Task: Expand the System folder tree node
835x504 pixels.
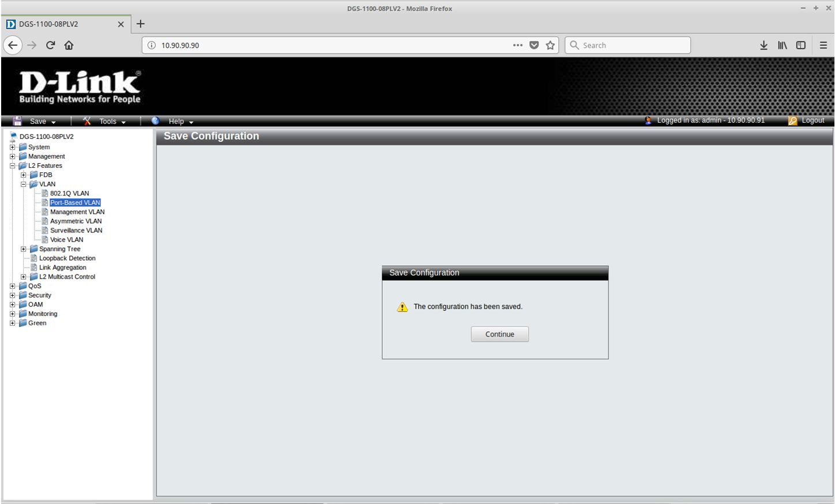Action: click(x=13, y=147)
